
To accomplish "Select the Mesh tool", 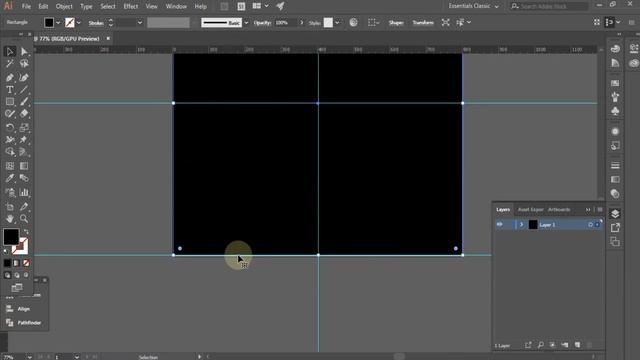I will click(10, 166).
